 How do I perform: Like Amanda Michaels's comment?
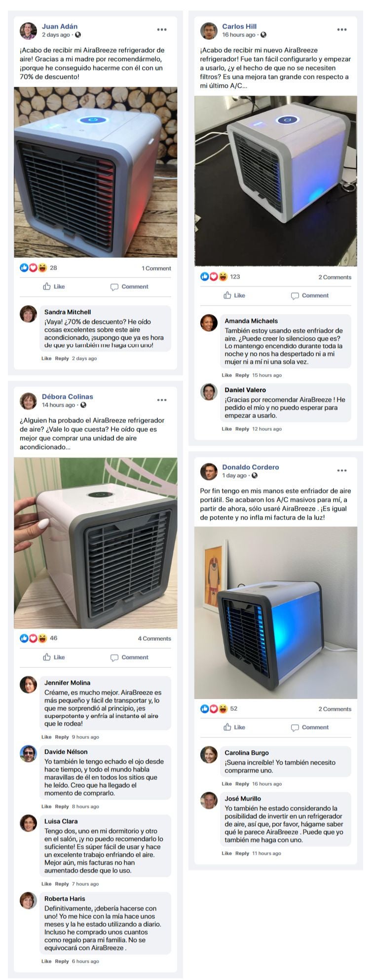227,375
